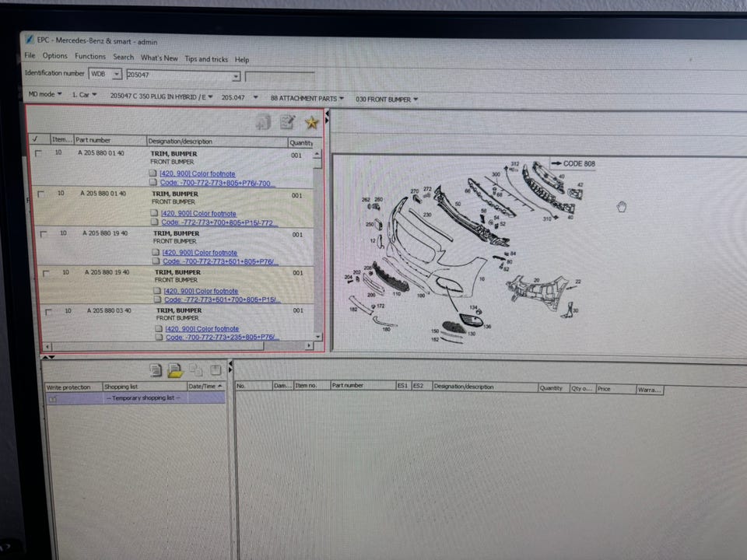The height and width of the screenshot is (560, 747).
Task: Open the Help menu
Action: [x=241, y=60]
